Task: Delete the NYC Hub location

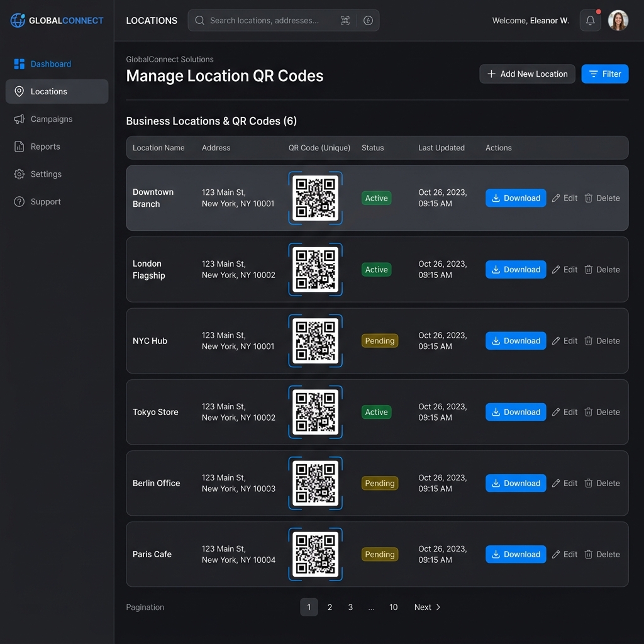Action: (x=602, y=341)
